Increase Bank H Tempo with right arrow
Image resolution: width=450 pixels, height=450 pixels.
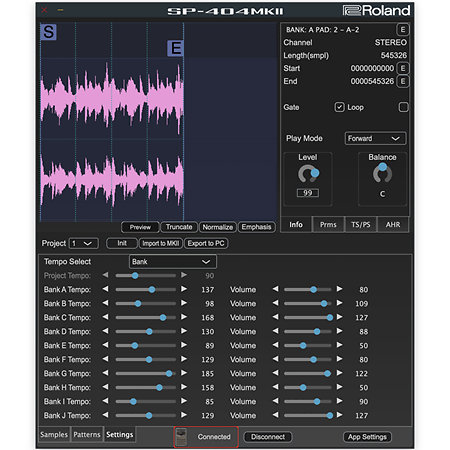pos(184,387)
